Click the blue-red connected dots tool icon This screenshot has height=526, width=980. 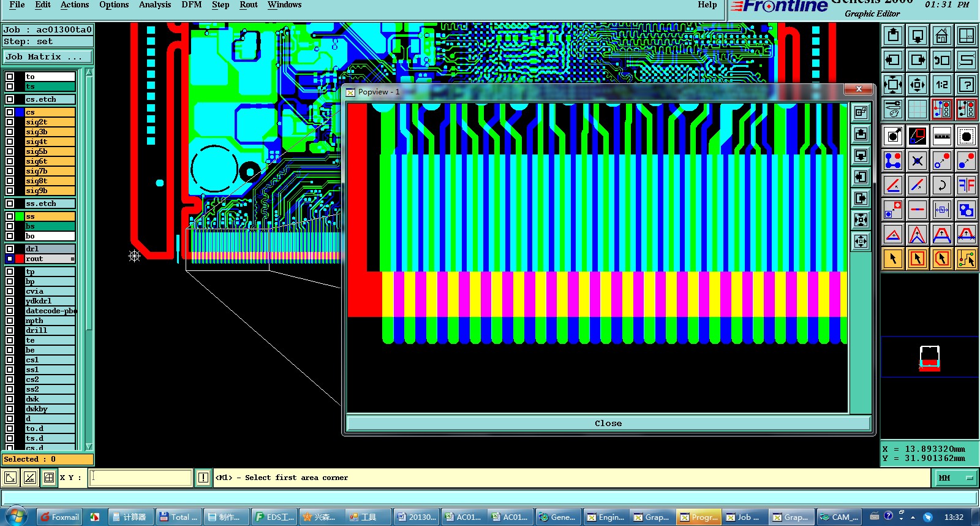pos(893,161)
